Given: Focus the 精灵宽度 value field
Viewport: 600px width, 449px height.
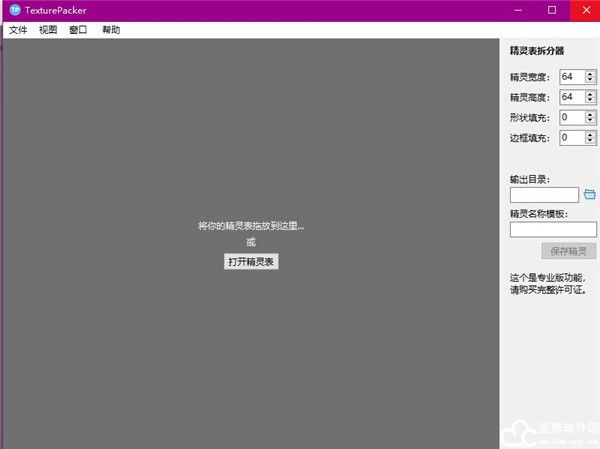Looking at the screenshot, I should click(572, 77).
